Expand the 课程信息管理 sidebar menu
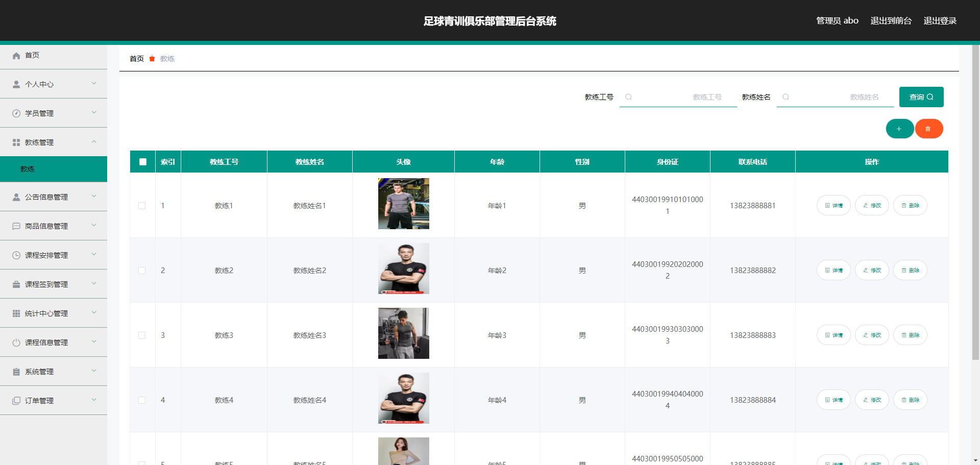This screenshot has height=465, width=980. click(54, 342)
